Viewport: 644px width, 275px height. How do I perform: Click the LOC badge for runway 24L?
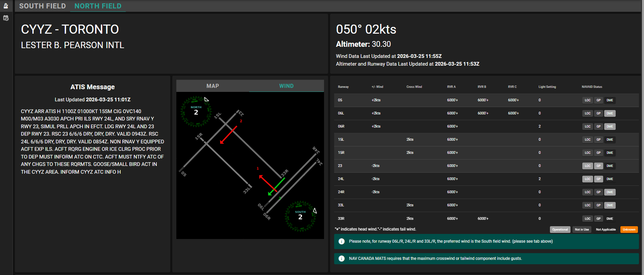click(588, 179)
